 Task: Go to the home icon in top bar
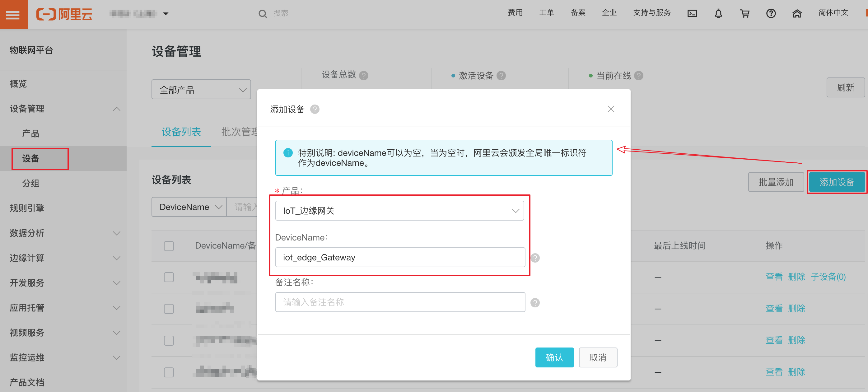point(797,13)
